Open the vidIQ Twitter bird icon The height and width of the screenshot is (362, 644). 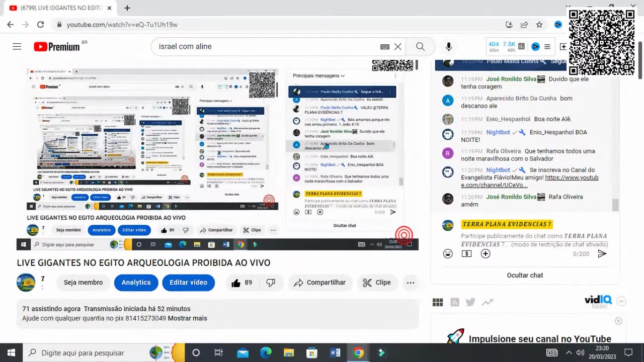tap(470, 302)
